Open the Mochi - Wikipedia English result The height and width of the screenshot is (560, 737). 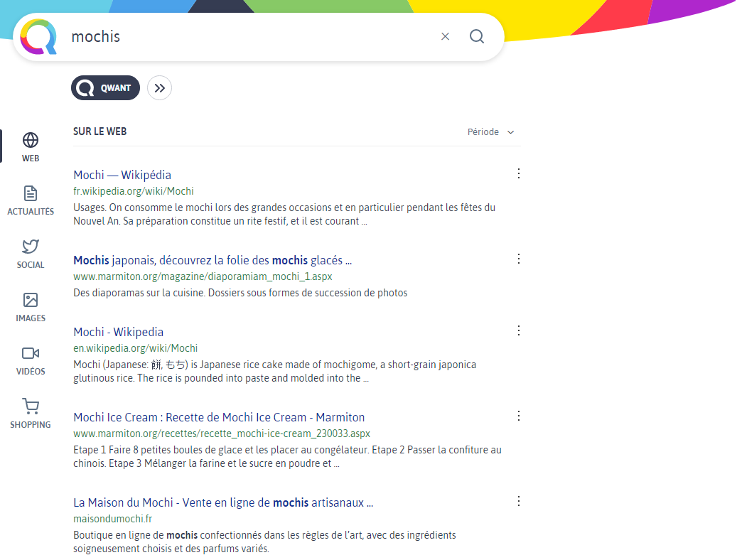[x=119, y=332]
